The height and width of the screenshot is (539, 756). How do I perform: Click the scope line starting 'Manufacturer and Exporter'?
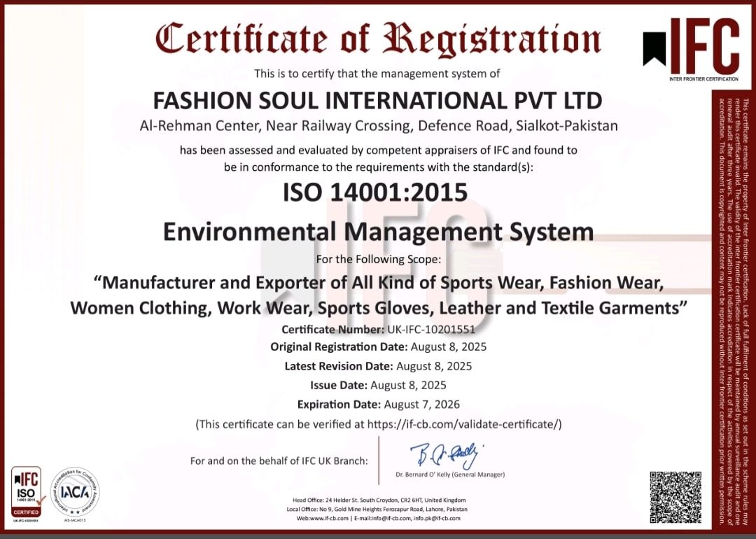pyautogui.click(x=379, y=283)
